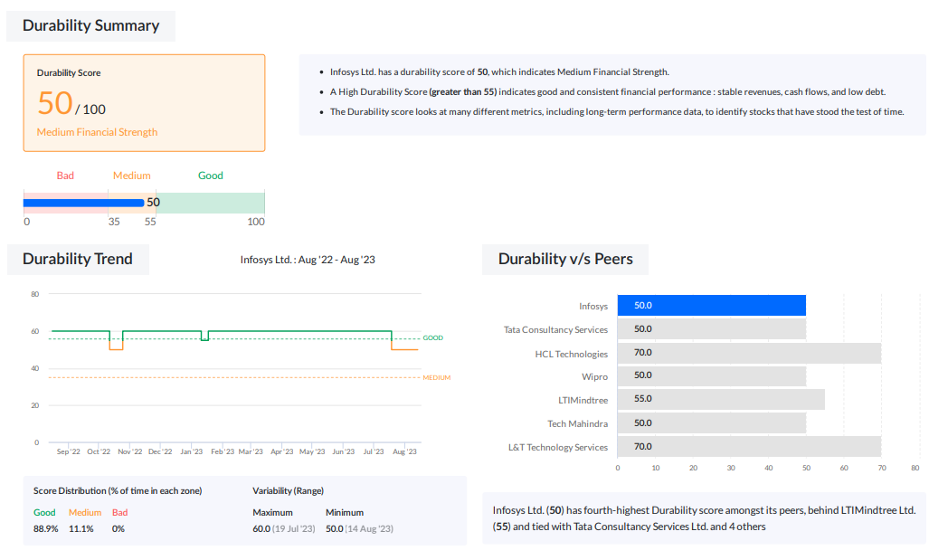Click the Mar '23 axis label
Screen dimensions: 948x560
[251, 451]
